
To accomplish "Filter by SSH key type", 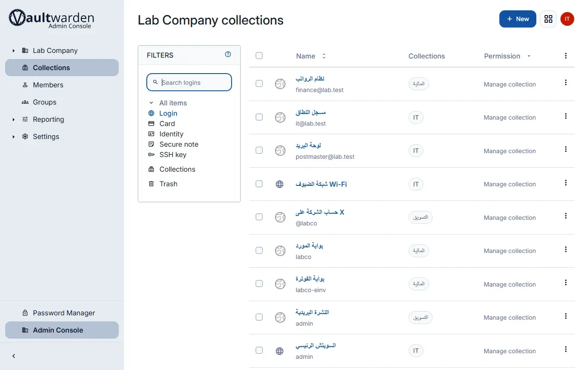I will 173,154.
